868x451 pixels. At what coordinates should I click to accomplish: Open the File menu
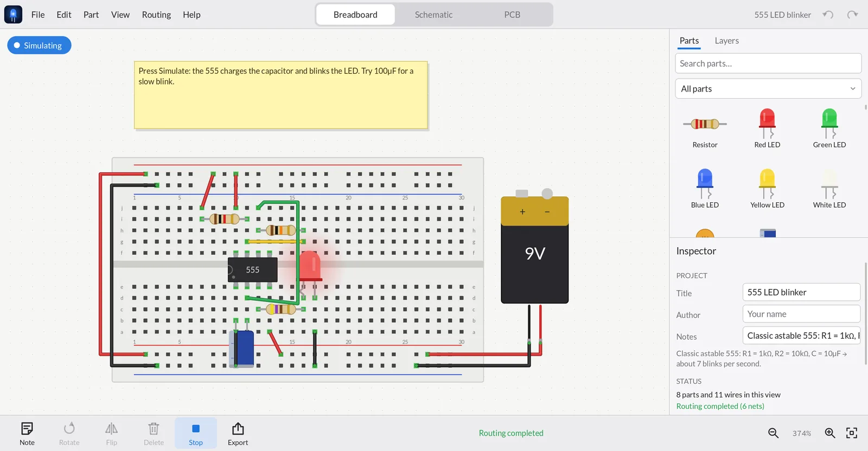[38, 15]
